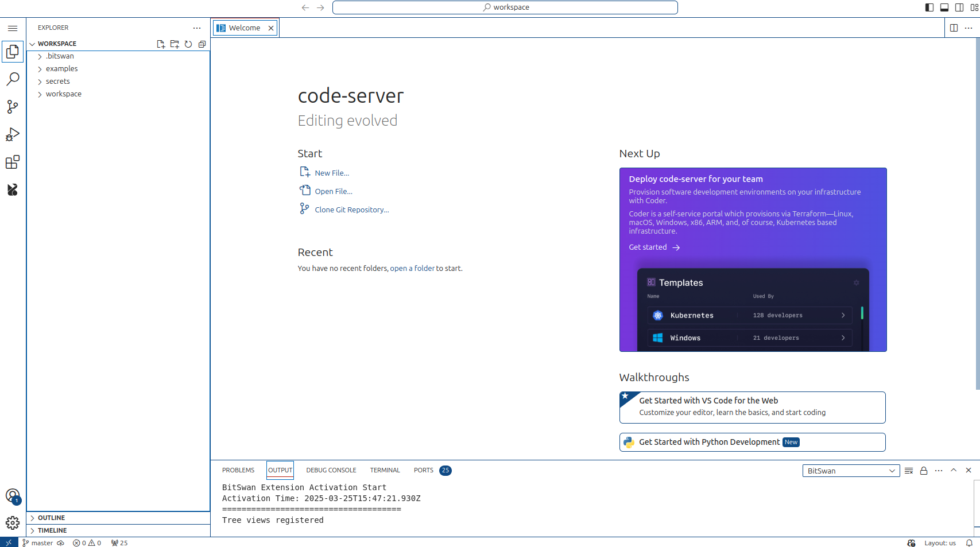
Task: Open the BitSwan output channel dropdown
Action: [851, 471]
